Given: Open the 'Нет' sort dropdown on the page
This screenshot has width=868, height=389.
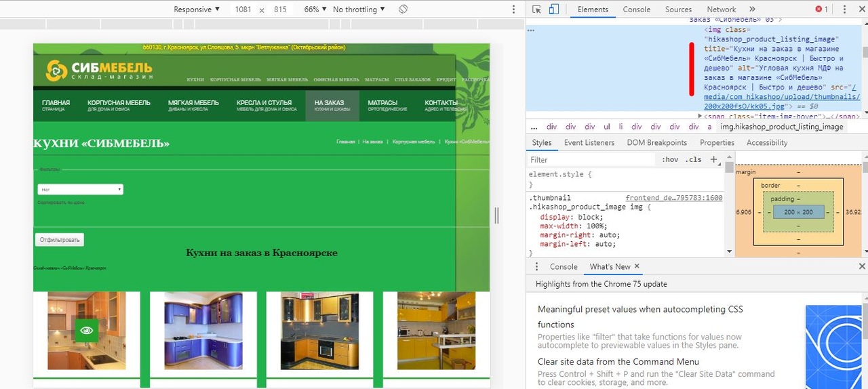Looking at the screenshot, I should coord(80,190).
